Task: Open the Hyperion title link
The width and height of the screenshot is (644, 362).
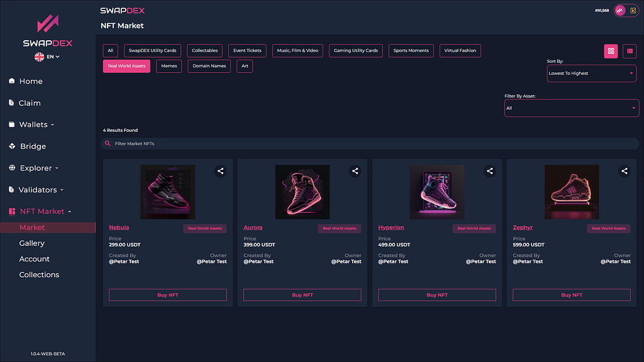Action: click(391, 228)
